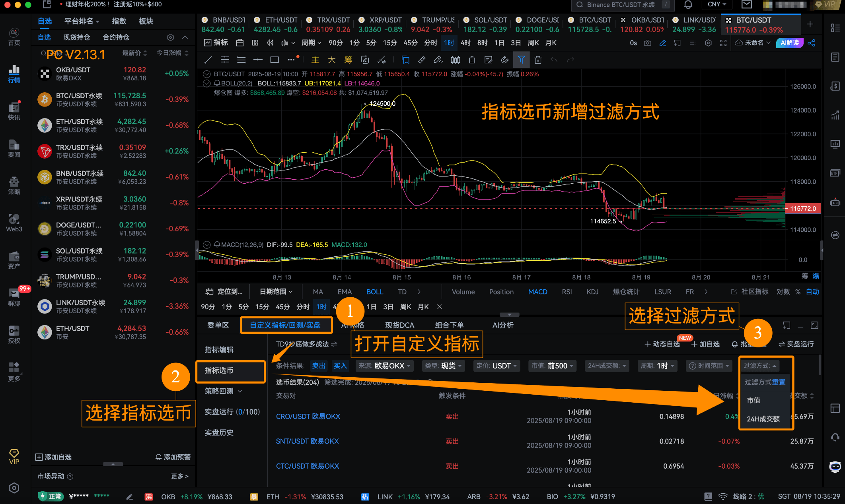Open the 授权 authorization sidebar icon
The image size is (845, 504).
point(14,335)
